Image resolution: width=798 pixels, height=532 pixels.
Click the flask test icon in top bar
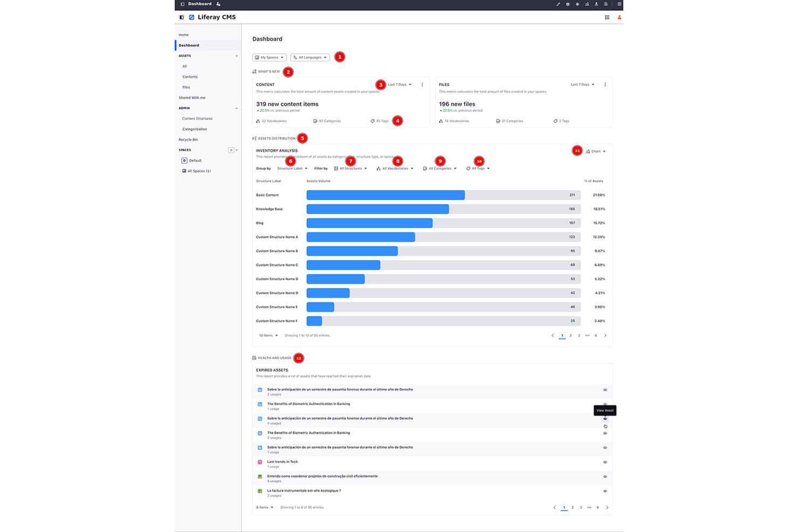(x=596, y=4)
